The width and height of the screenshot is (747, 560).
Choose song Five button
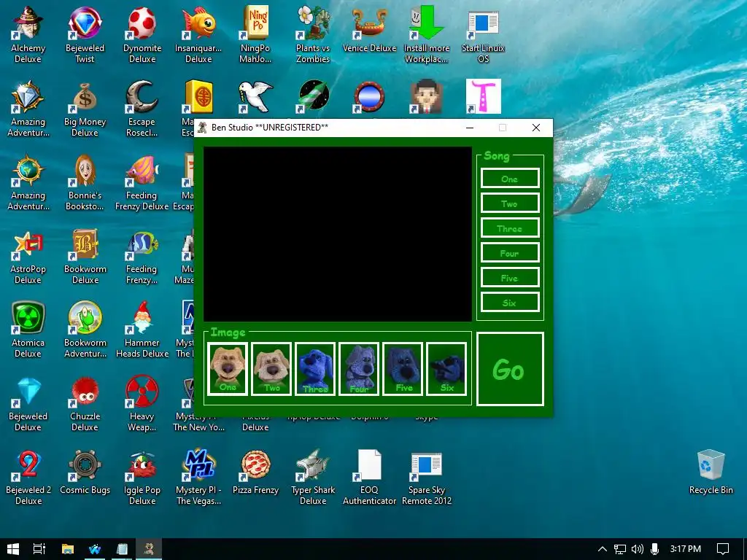click(510, 278)
